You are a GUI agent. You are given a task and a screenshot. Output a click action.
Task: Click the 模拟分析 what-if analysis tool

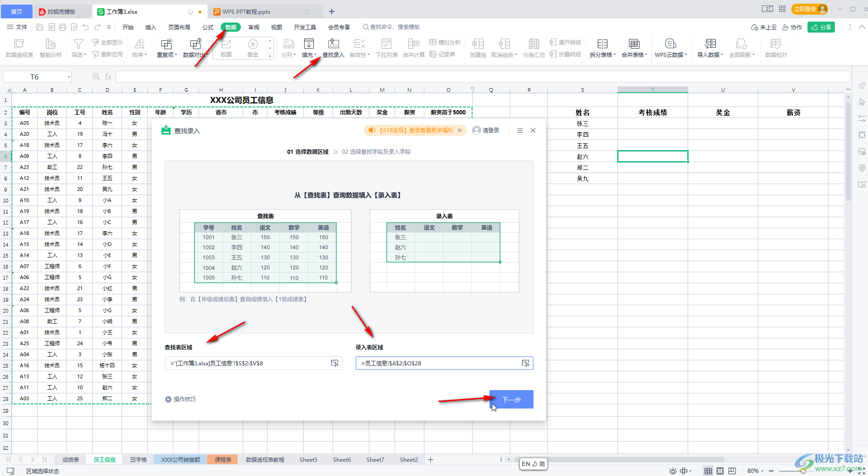[445, 42]
